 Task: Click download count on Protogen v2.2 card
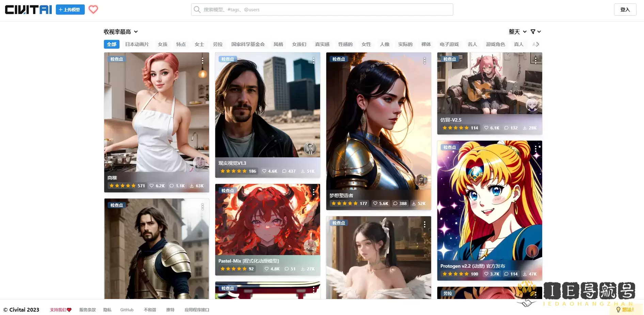530,274
